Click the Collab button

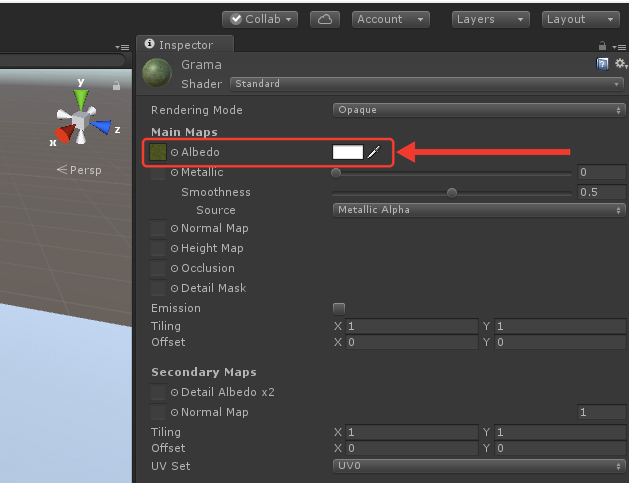pos(260,19)
